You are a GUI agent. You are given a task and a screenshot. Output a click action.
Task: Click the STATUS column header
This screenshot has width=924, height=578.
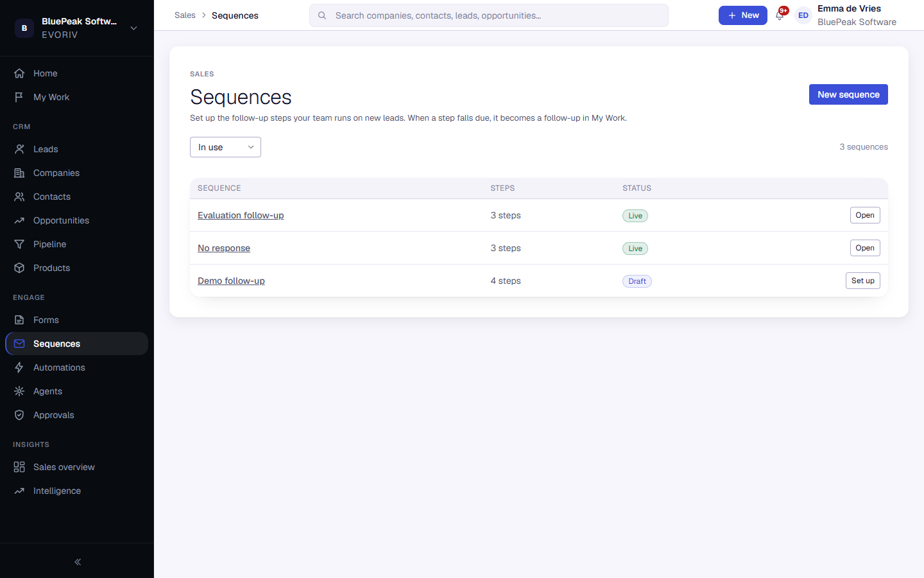637,188
